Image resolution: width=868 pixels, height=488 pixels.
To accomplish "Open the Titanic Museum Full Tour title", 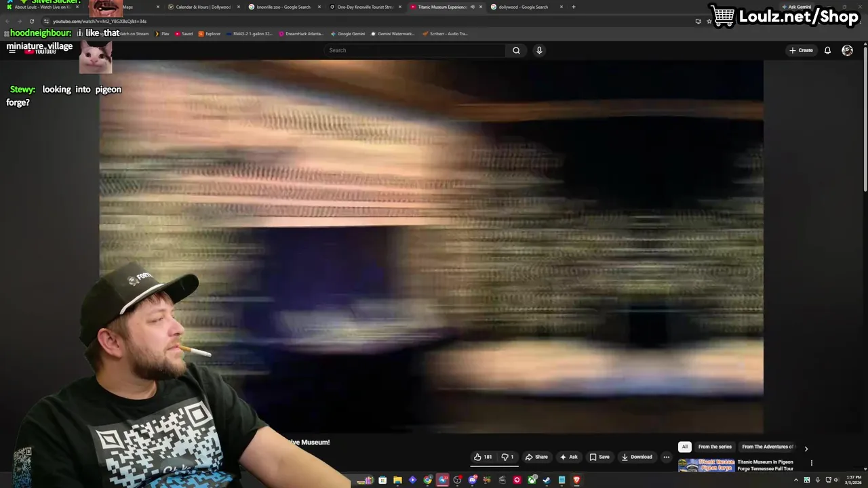I will [765, 465].
